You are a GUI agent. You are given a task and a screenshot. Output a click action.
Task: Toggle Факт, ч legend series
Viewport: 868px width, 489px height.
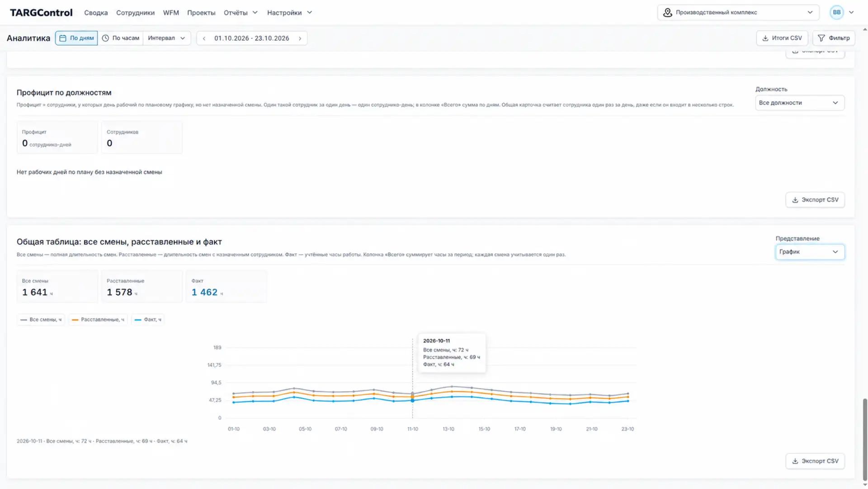point(148,320)
